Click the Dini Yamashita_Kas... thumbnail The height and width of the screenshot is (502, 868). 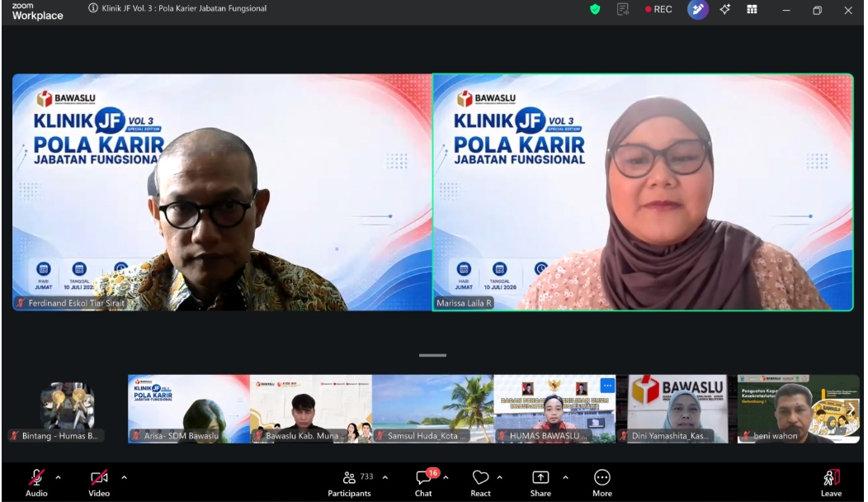point(677,409)
